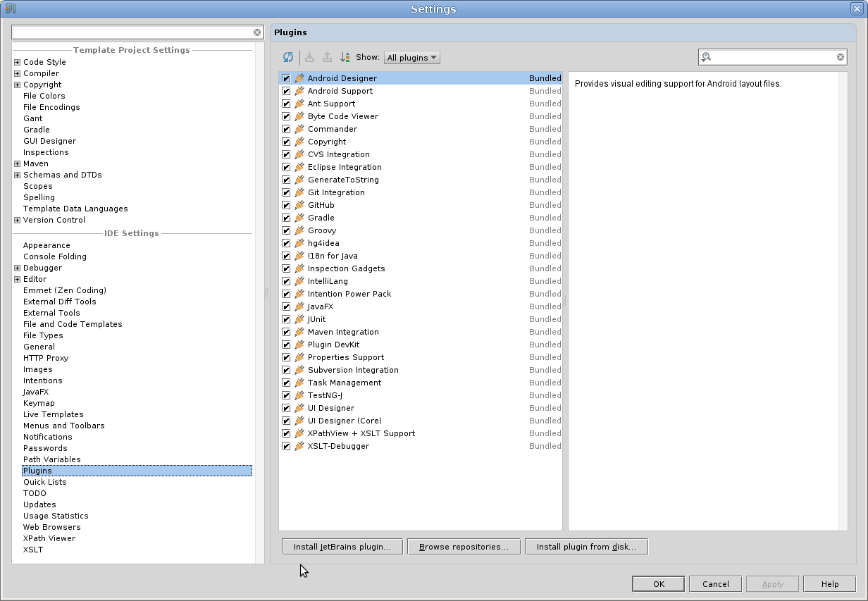Click the Android Designer plugin icon
This screenshot has width=868, height=601.
point(299,78)
